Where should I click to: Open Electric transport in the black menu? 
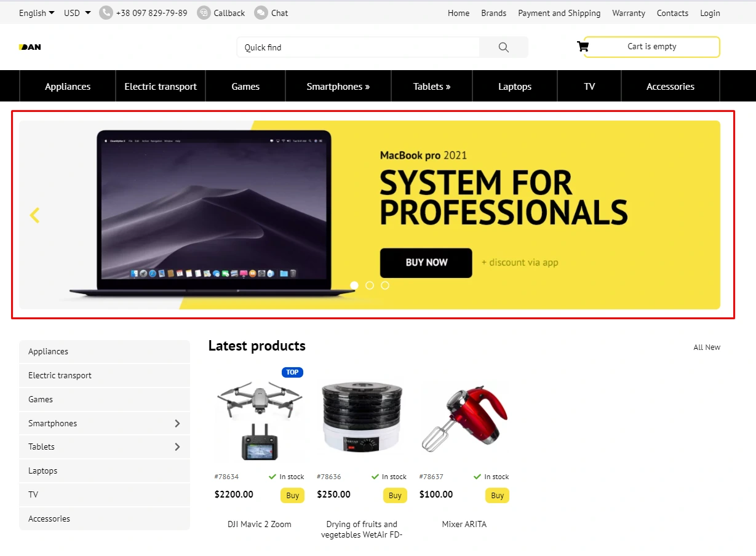click(161, 86)
